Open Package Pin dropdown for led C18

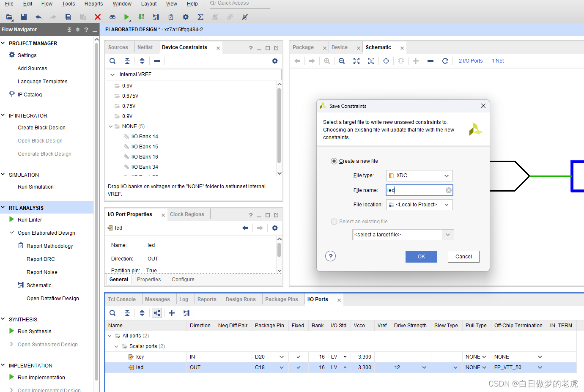coord(282,367)
